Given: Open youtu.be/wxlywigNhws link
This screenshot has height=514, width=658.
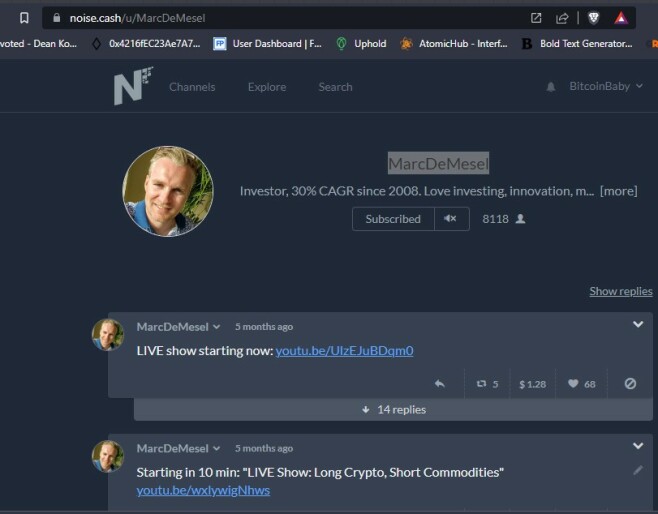Looking at the screenshot, I should pyautogui.click(x=203, y=490).
